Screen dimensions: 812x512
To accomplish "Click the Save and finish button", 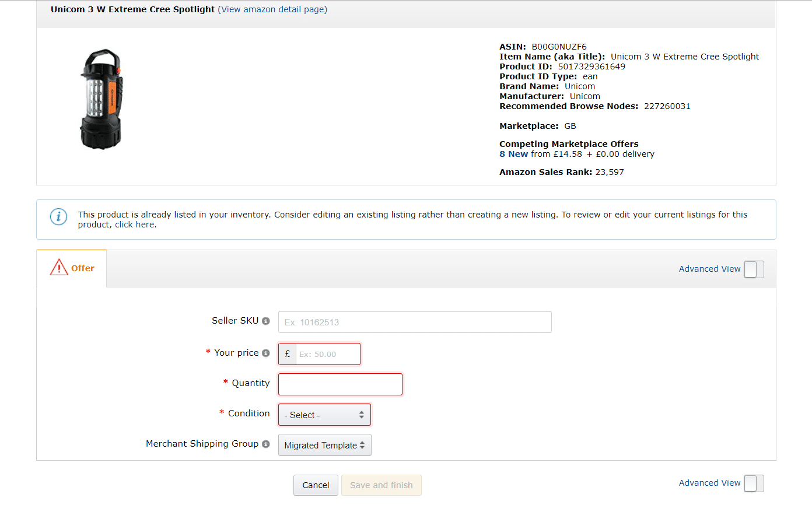I will tap(381, 485).
